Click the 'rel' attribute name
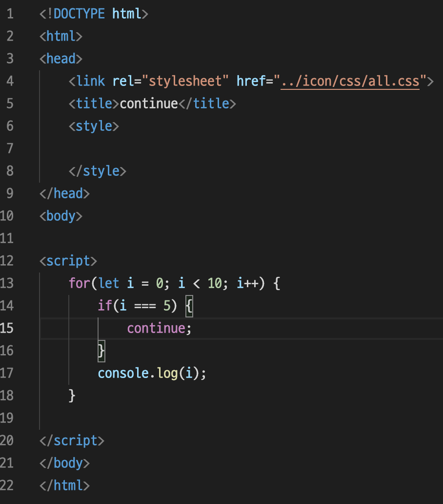 point(123,81)
